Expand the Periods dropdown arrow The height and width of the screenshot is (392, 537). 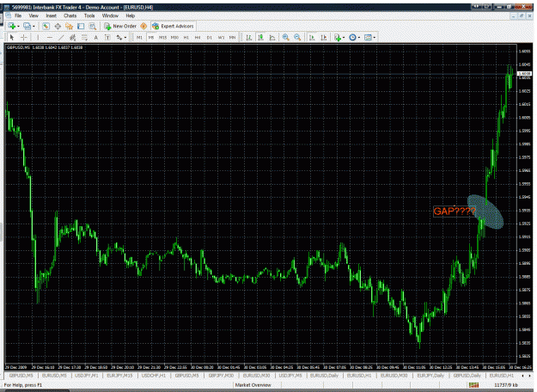pyautogui.click(x=358, y=38)
